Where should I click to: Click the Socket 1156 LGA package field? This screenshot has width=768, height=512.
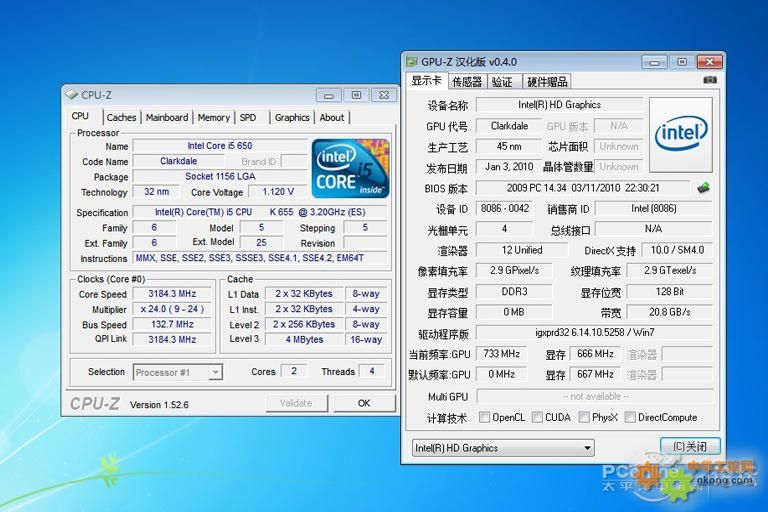pyautogui.click(x=219, y=176)
